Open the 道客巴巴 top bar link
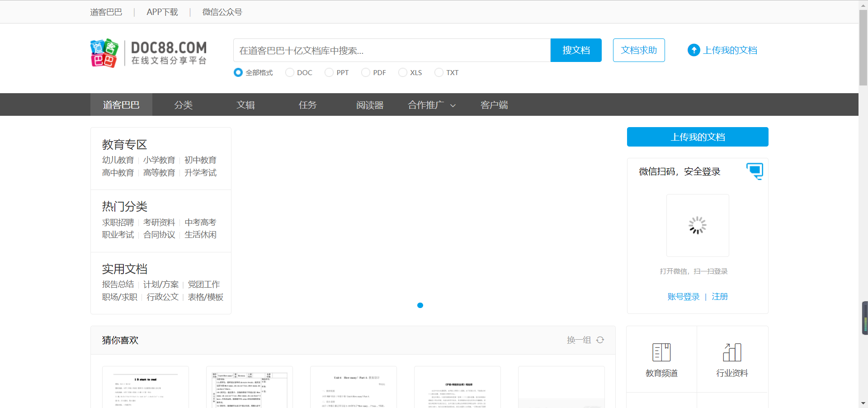The image size is (868, 408). click(106, 12)
